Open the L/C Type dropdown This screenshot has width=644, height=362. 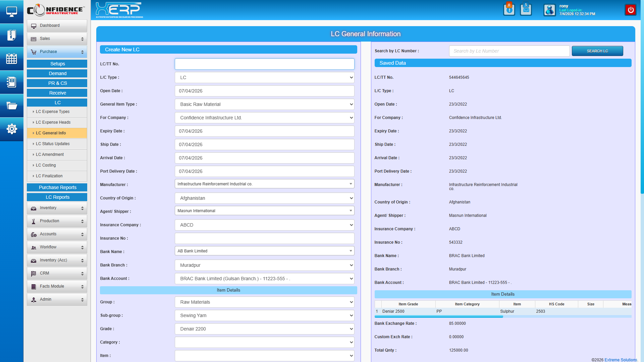(264, 77)
